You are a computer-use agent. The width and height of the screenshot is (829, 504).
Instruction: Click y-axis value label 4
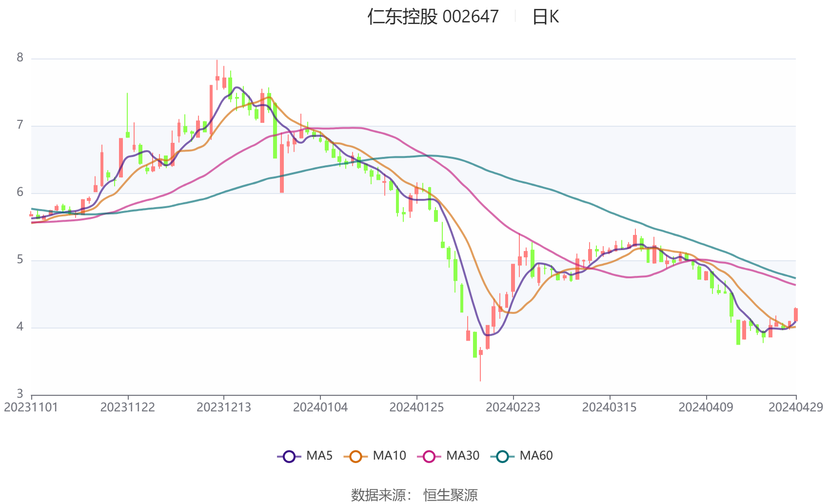click(x=20, y=327)
